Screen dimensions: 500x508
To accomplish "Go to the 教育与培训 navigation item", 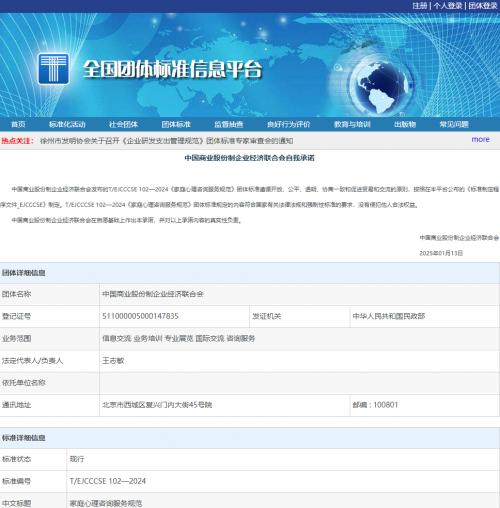I will click(352, 124).
